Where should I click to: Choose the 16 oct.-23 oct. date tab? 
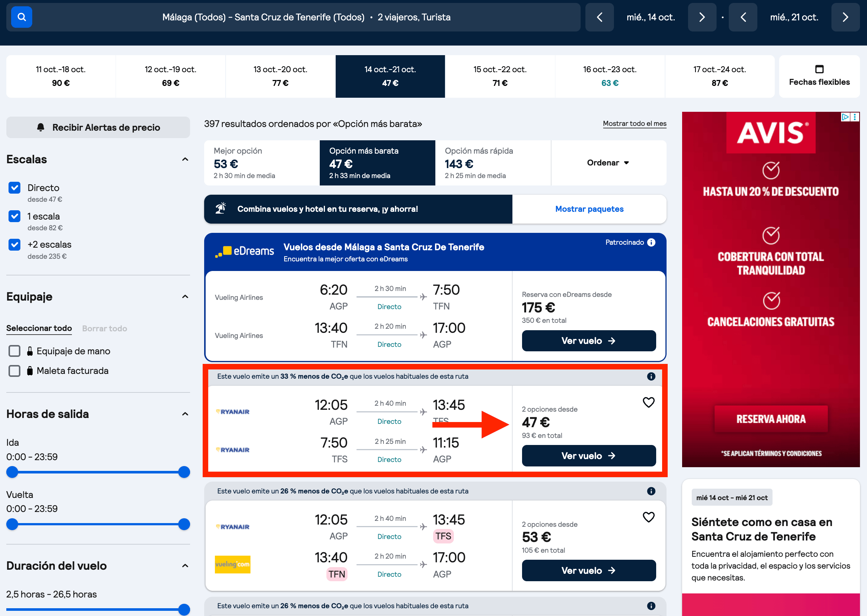click(609, 76)
